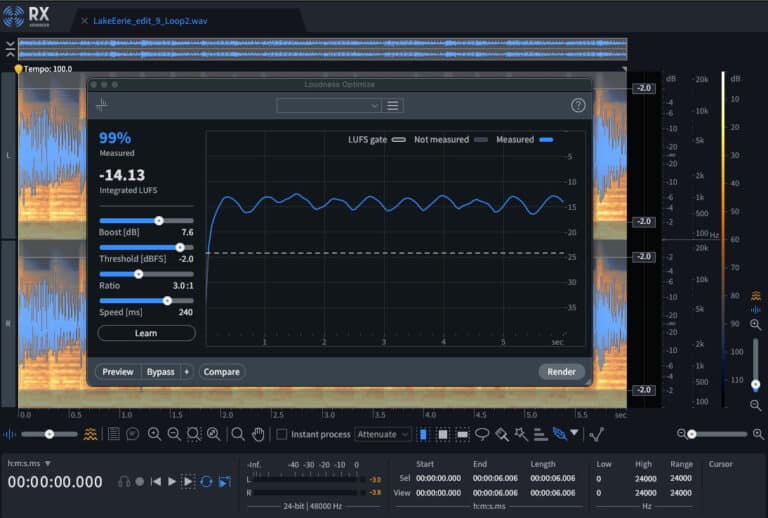
Task: Enable the Instant process checkbox
Action: click(x=282, y=434)
